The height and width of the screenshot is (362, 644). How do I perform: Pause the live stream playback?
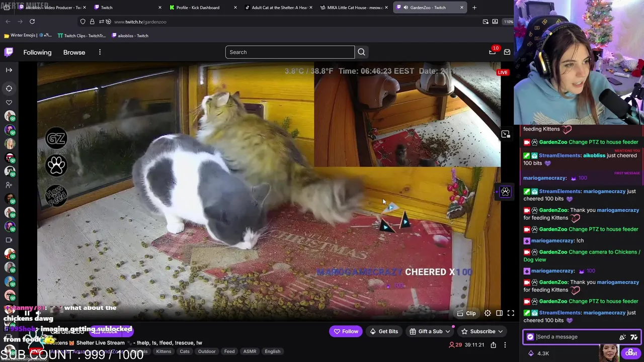27,313
